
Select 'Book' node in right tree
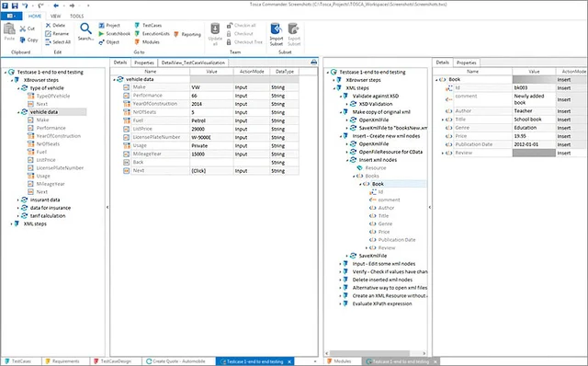[378, 184]
